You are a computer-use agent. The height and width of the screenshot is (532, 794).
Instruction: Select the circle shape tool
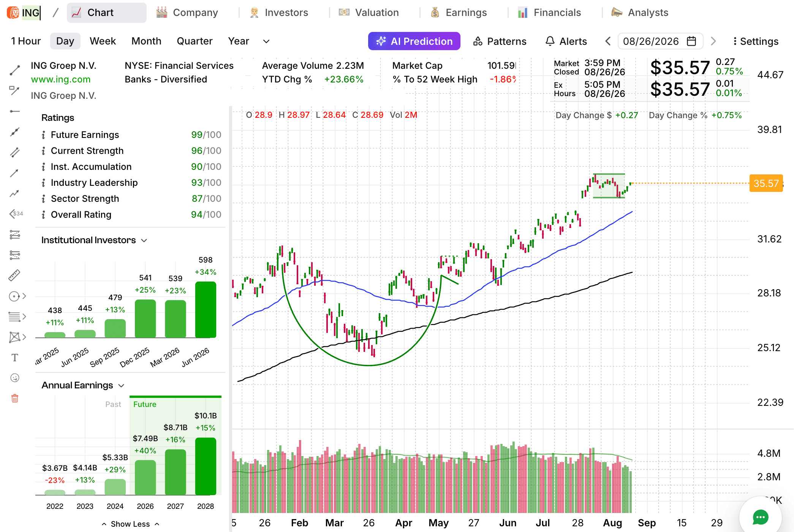(x=14, y=296)
